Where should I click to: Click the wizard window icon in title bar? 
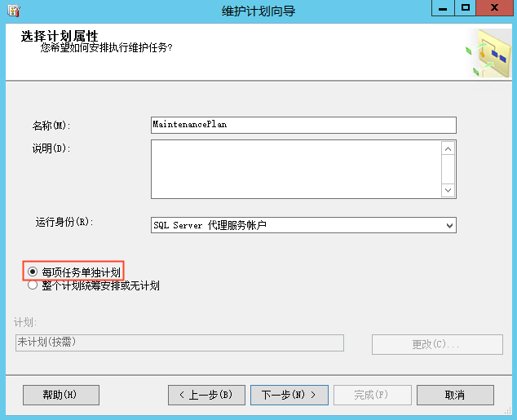tap(14, 10)
